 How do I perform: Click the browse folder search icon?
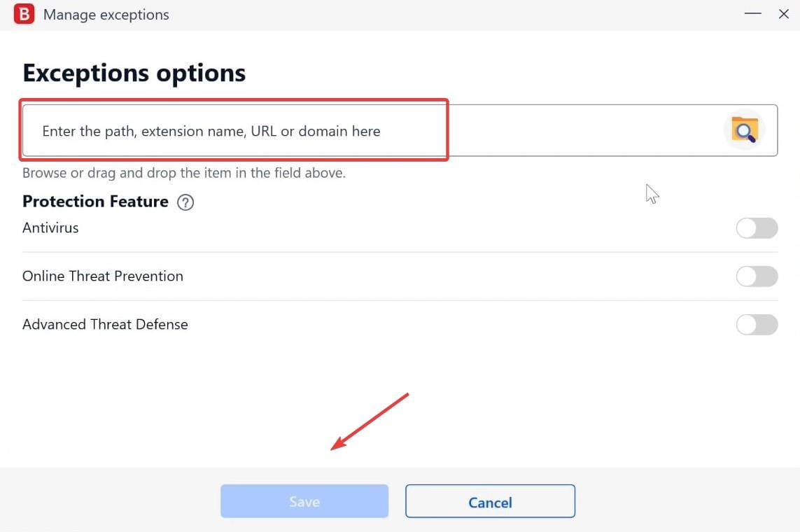[745, 129]
